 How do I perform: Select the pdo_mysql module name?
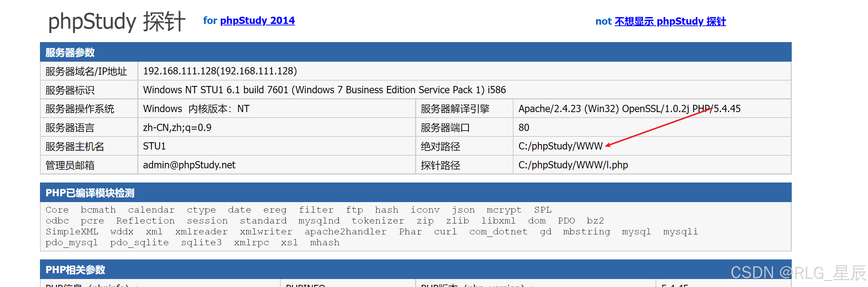pos(72,243)
